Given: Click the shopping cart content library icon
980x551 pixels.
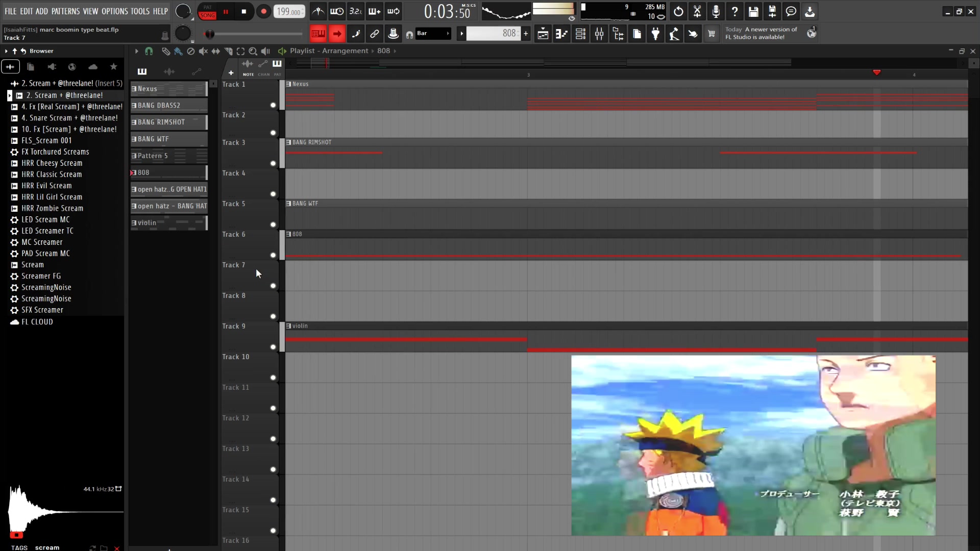Looking at the screenshot, I should coord(712,34).
